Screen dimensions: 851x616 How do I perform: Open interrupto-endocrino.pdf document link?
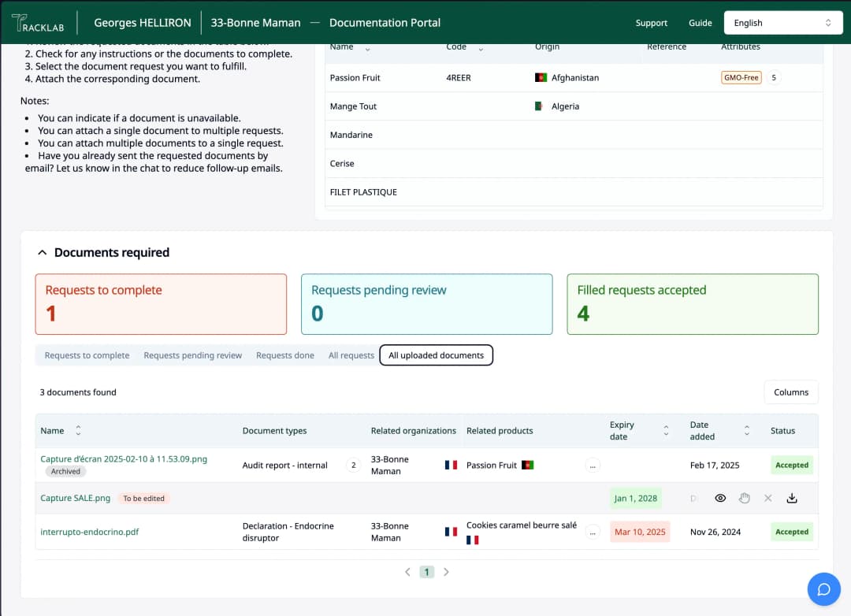pos(90,533)
